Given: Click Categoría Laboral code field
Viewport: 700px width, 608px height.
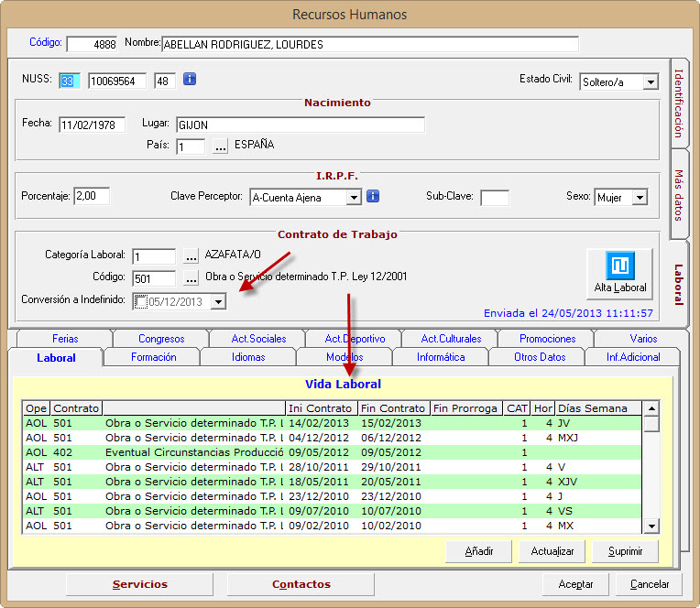Looking at the screenshot, I should (x=154, y=256).
